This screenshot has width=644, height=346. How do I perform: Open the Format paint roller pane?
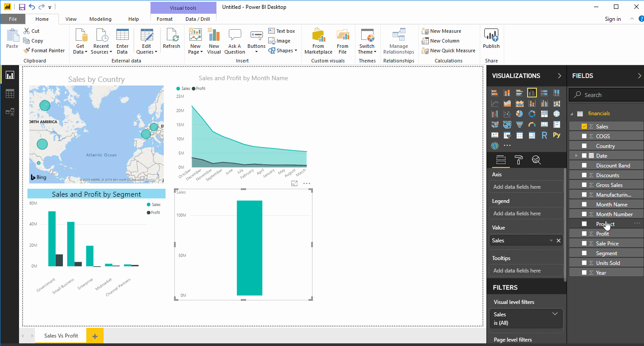click(519, 160)
